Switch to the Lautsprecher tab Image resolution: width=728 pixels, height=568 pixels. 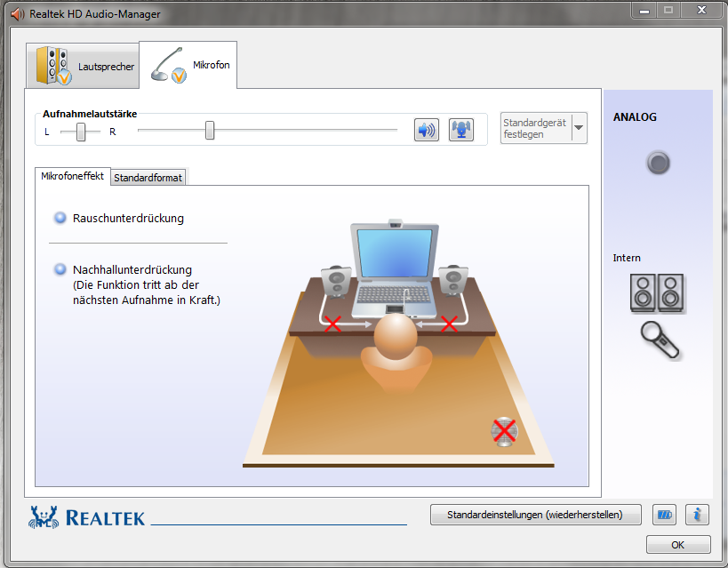(83, 66)
